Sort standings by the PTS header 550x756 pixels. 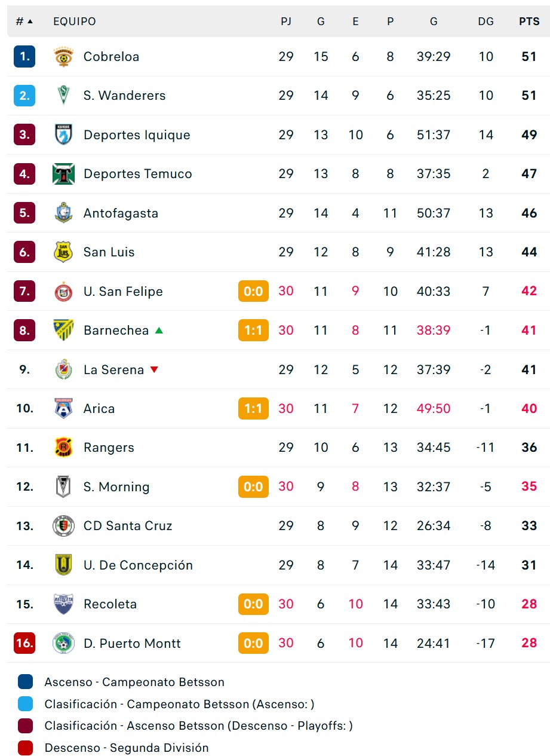coord(529,22)
